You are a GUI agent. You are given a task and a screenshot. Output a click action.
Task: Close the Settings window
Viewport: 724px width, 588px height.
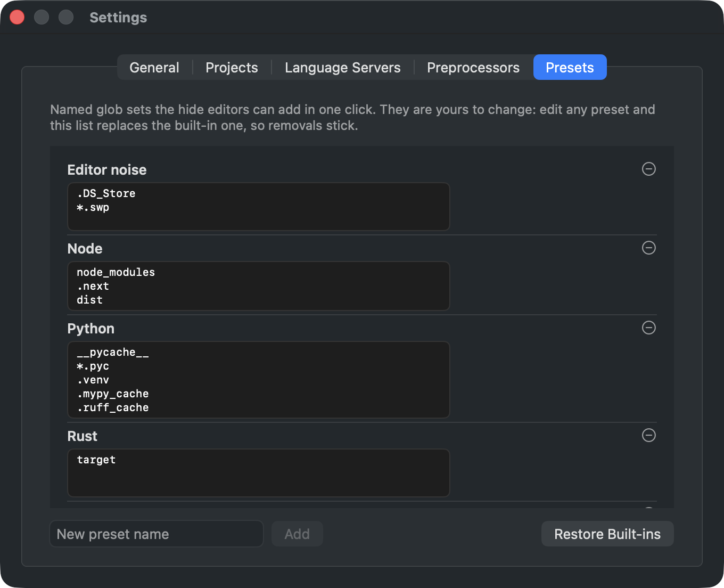[x=17, y=17]
